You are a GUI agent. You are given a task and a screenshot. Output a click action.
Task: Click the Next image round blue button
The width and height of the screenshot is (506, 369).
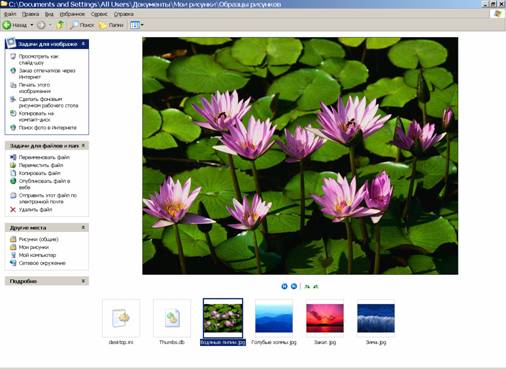click(294, 286)
